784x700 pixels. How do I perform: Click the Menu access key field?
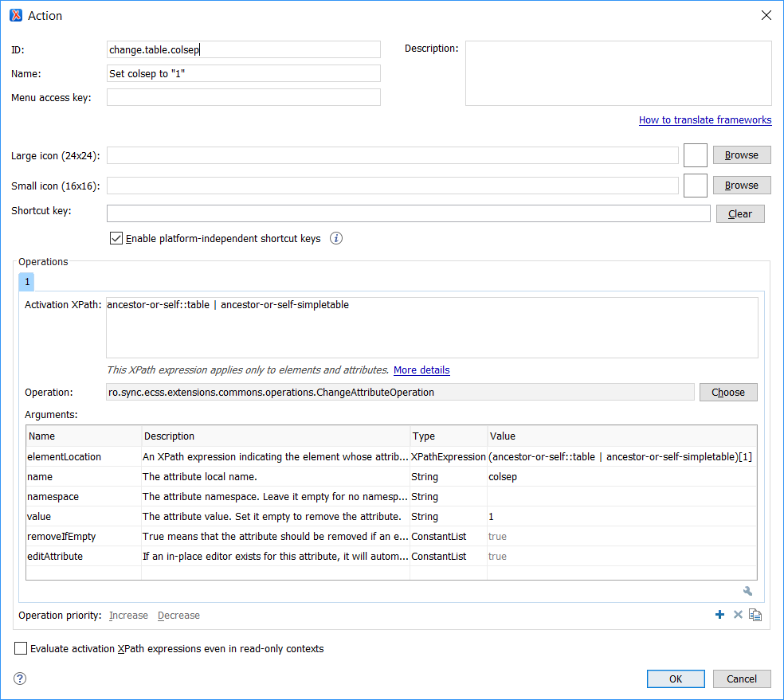(x=243, y=98)
